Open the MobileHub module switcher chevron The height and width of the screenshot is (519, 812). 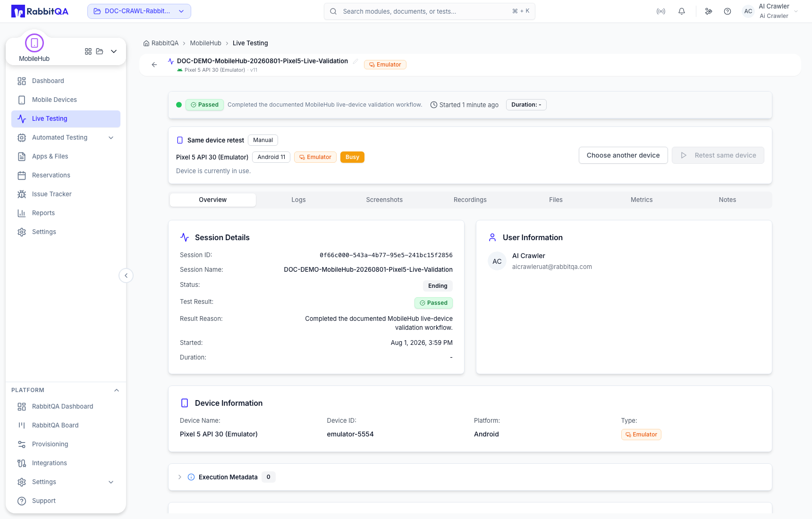pos(114,51)
